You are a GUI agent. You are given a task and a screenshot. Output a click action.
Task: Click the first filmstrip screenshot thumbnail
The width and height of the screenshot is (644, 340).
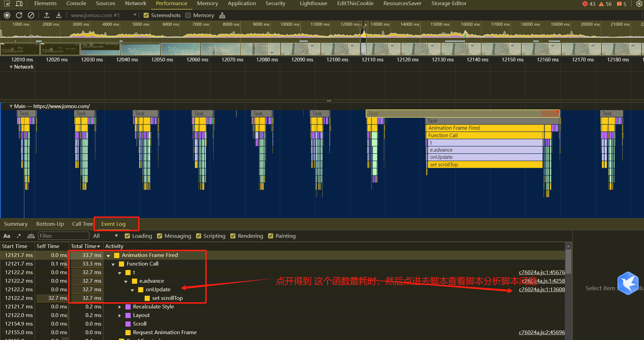click(x=20, y=49)
